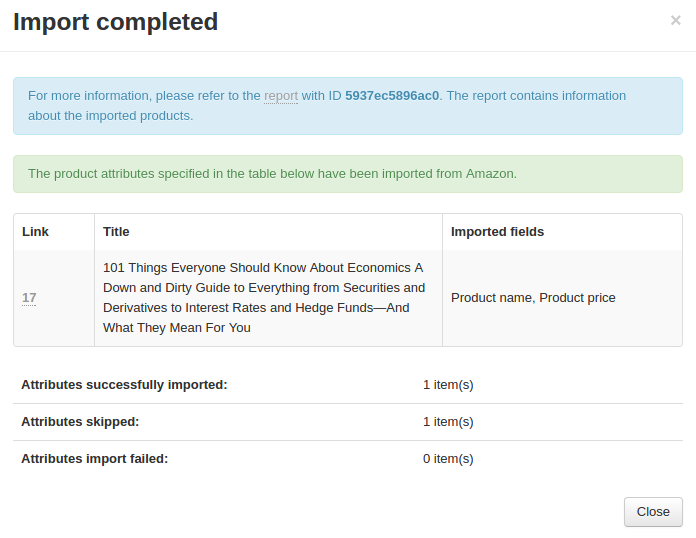Image resolution: width=696 pixels, height=538 pixels.
Task: Click the green Amazon import success message
Action: 348,174
